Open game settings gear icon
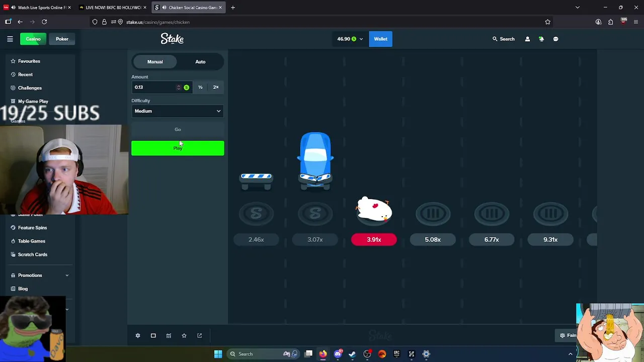644x362 pixels. [138, 335]
